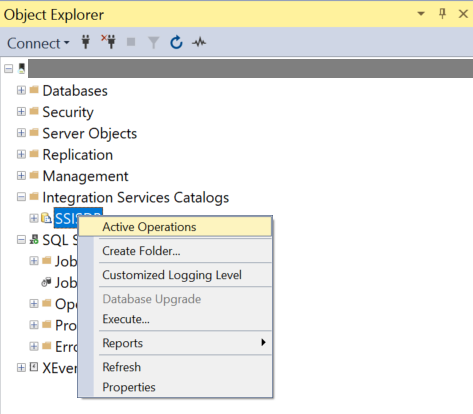Close the Object Explorer panel
473x414 pixels.
[463, 14]
